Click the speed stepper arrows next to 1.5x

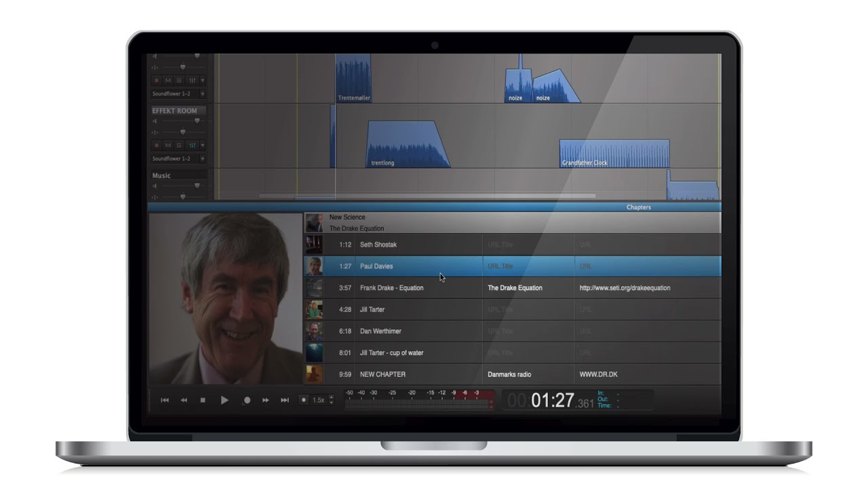click(x=331, y=400)
